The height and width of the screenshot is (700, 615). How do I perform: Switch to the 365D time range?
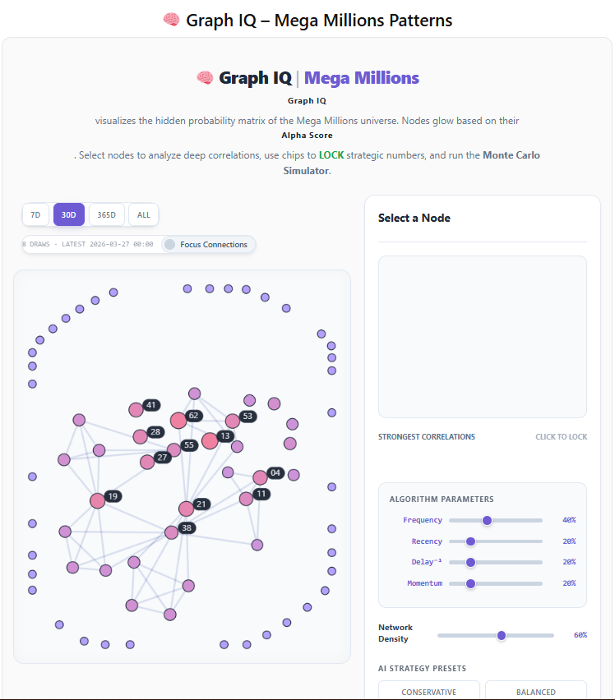click(x=106, y=214)
